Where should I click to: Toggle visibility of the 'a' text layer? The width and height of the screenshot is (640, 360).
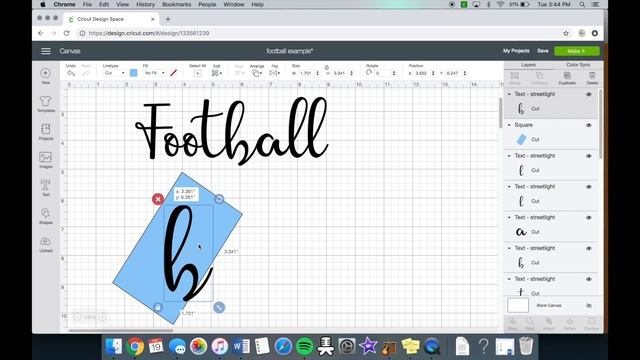point(589,218)
